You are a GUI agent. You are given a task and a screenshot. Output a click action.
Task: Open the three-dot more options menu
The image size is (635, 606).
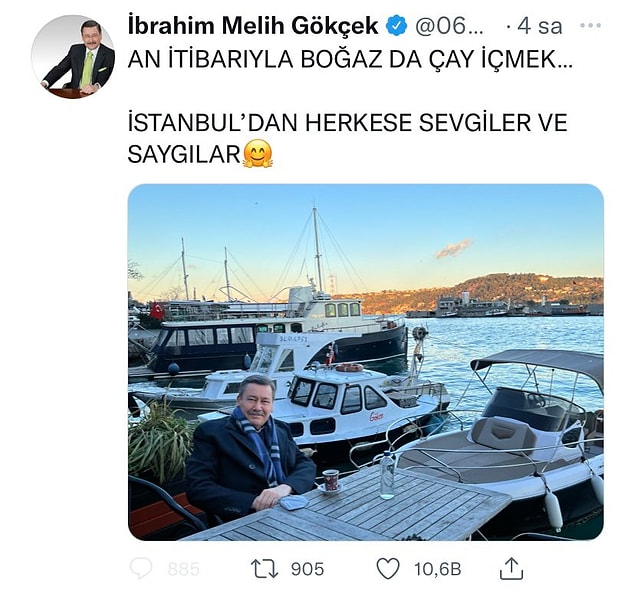click(x=590, y=26)
